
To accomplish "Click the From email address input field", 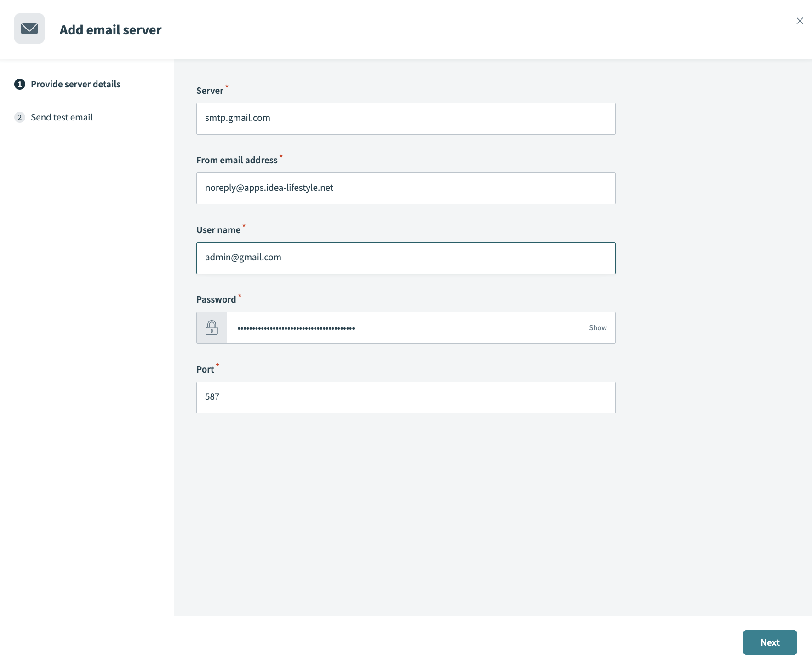I will pyautogui.click(x=406, y=188).
